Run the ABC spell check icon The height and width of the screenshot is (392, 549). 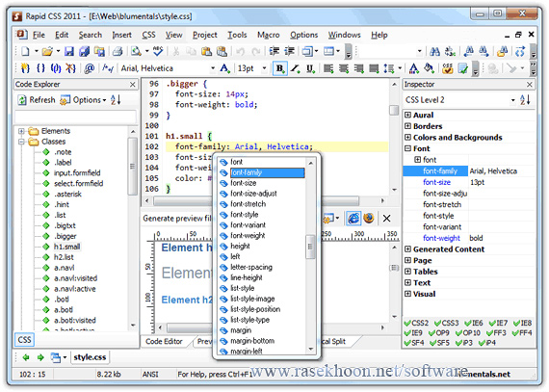tap(158, 51)
